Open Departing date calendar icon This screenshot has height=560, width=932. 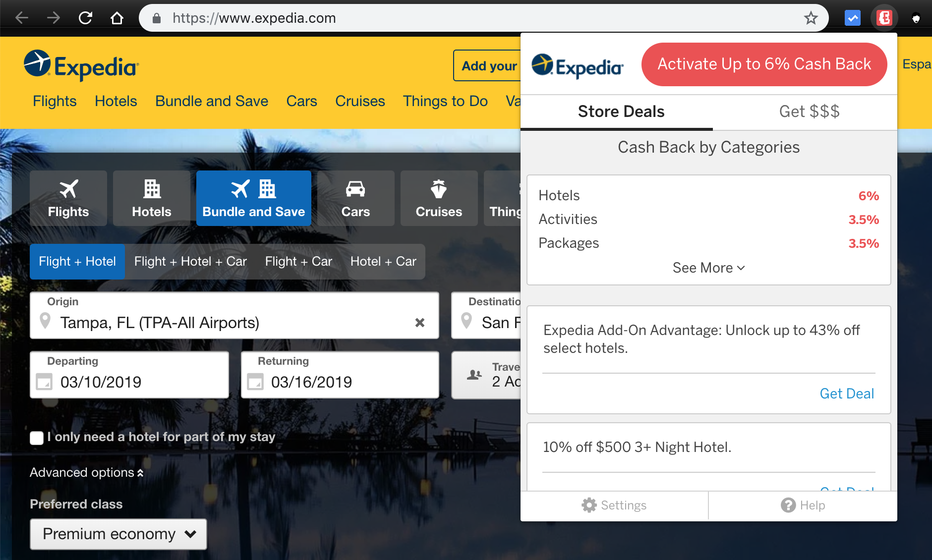click(x=44, y=382)
